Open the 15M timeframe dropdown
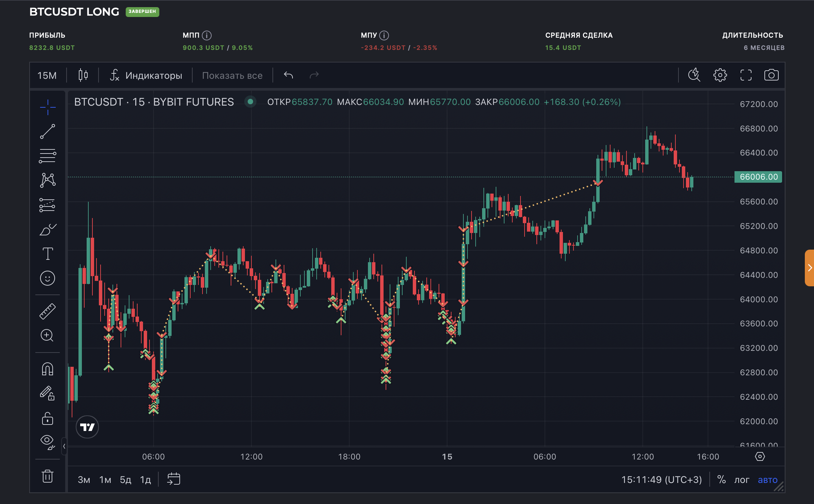Screen dimensions: 814x504 click(x=47, y=75)
